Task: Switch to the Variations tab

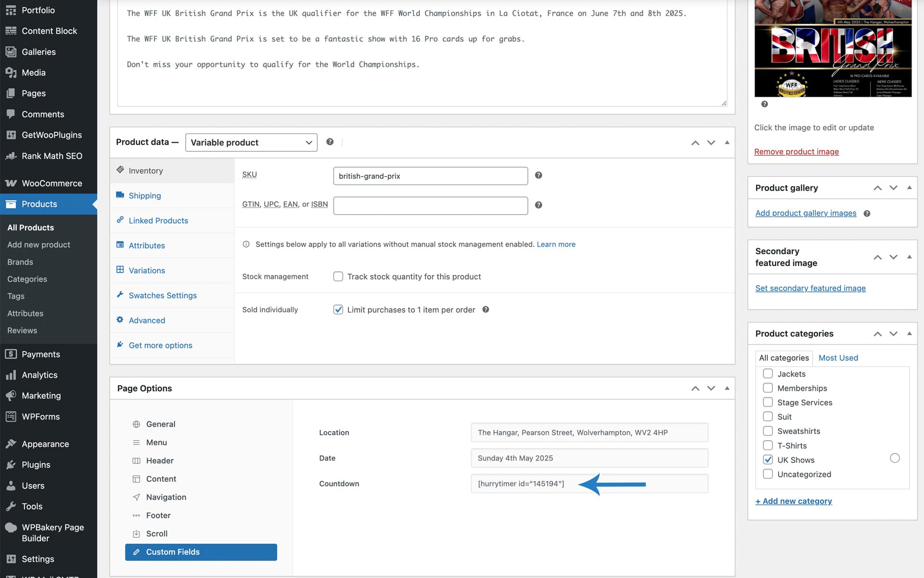Action: (x=147, y=271)
